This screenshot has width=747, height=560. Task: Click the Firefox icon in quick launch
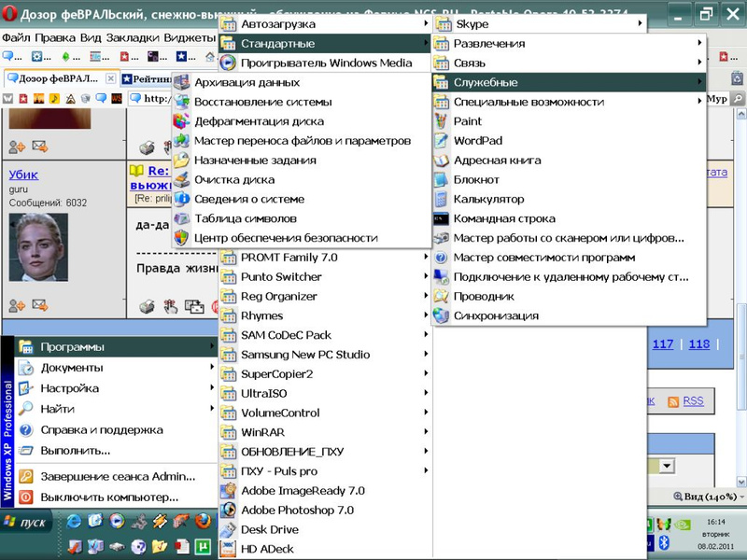202,522
